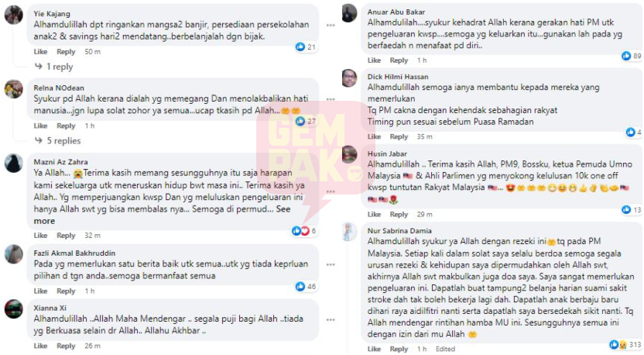Image resolution: width=644 pixels, height=355 pixels.
Task: Expand 5 replies under Relna NOdean's comment
Action: pos(58,141)
